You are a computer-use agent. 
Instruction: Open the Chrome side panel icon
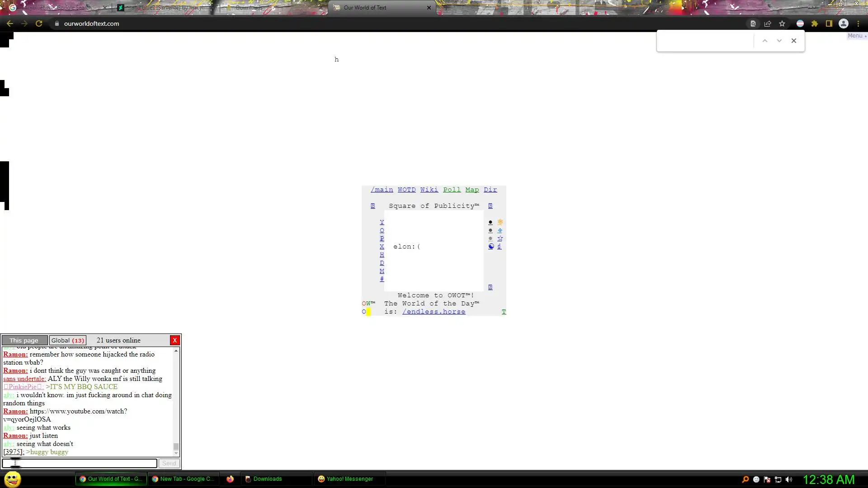829,24
